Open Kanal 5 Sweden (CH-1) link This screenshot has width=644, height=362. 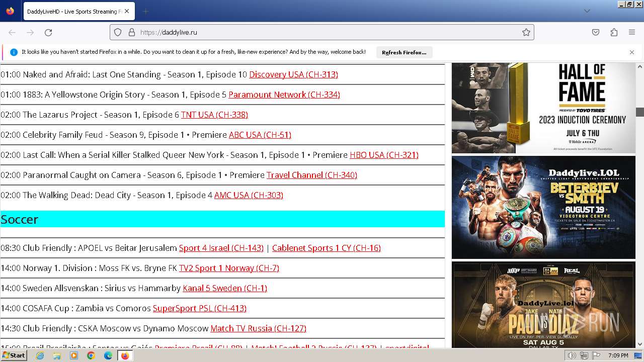[225, 288]
